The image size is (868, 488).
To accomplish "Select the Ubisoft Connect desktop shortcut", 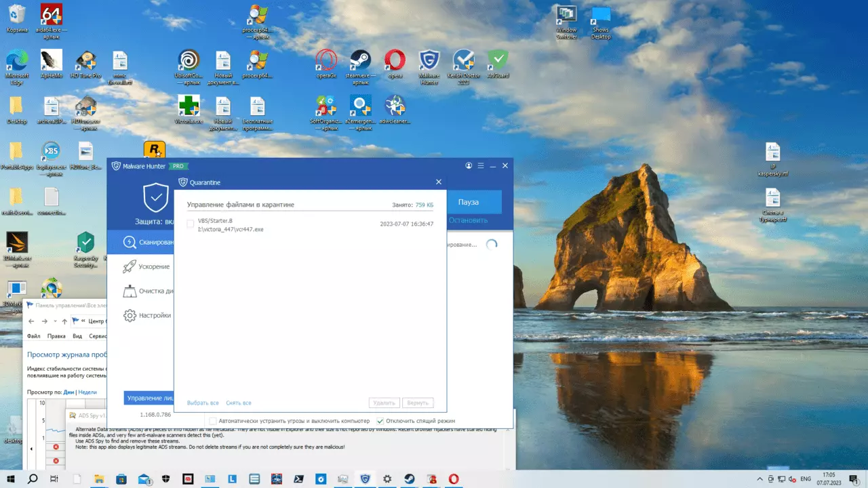I will pos(189,67).
